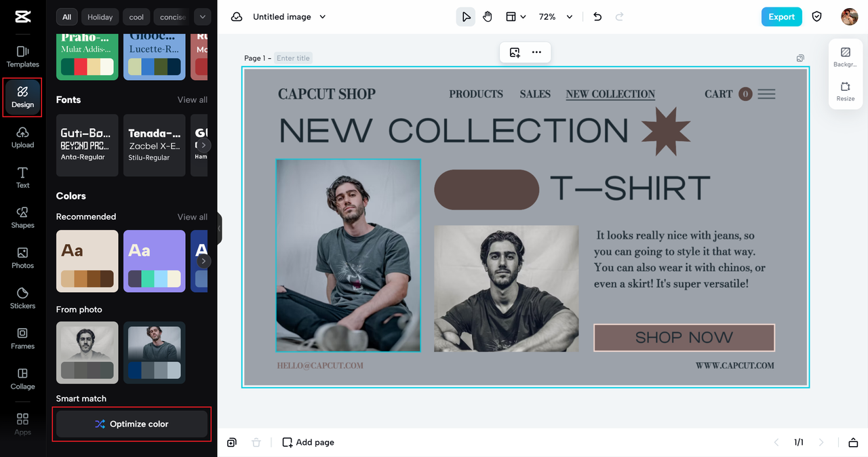
Task: Open the Frames sidebar panel
Action: click(x=22, y=338)
